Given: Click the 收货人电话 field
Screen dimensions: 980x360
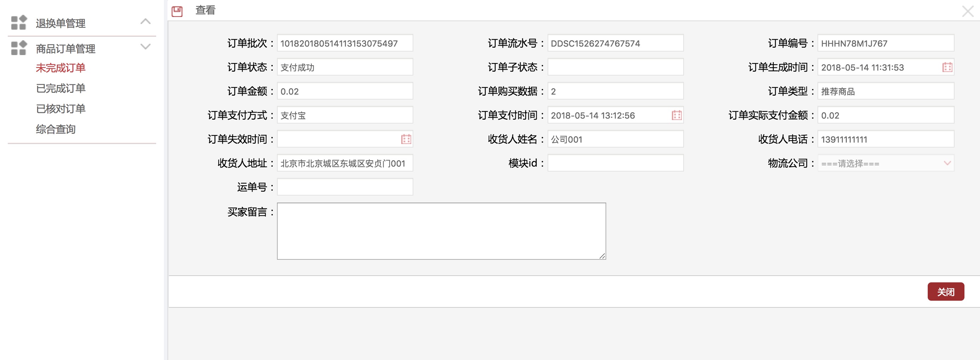Looking at the screenshot, I should pyautogui.click(x=886, y=139).
